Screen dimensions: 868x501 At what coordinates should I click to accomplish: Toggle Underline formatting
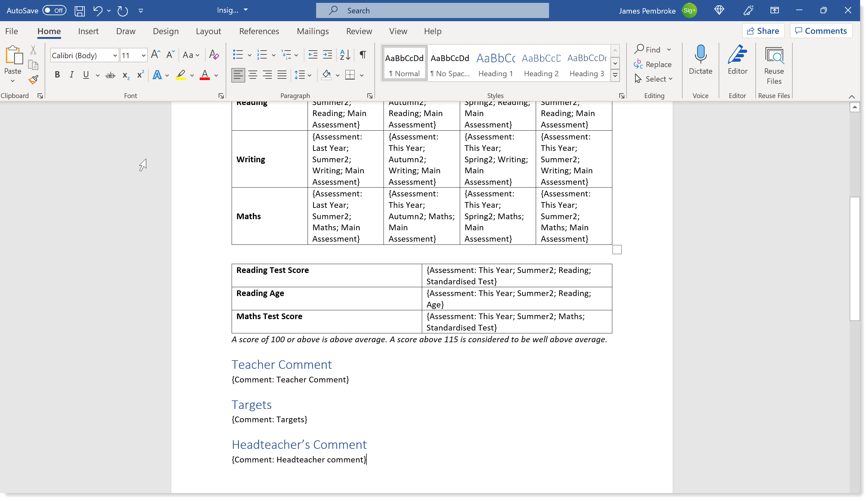86,75
